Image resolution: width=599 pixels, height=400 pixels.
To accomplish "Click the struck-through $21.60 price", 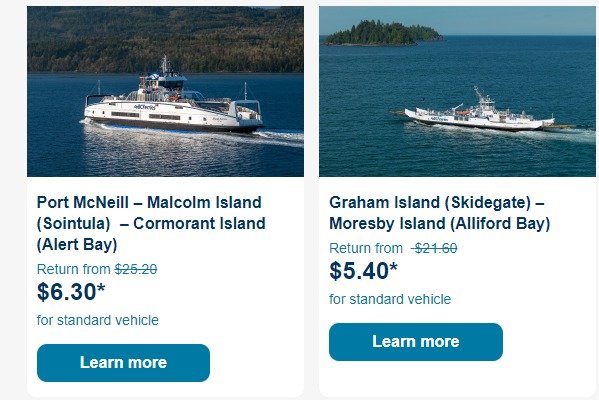I will [434, 248].
